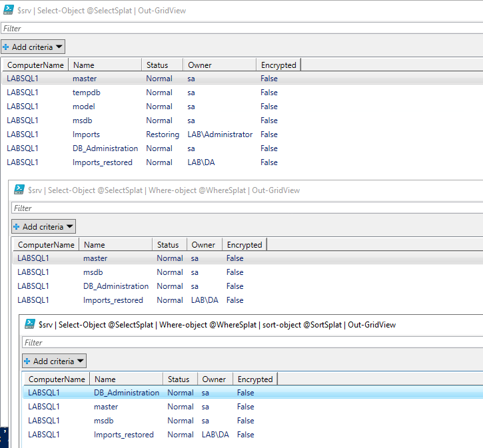Image resolution: width=483 pixels, height=448 pixels.
Task: Expand the Add criteria dropdown arrow in the topmost window
Action: pyautogui.click(x=59, y=47)
